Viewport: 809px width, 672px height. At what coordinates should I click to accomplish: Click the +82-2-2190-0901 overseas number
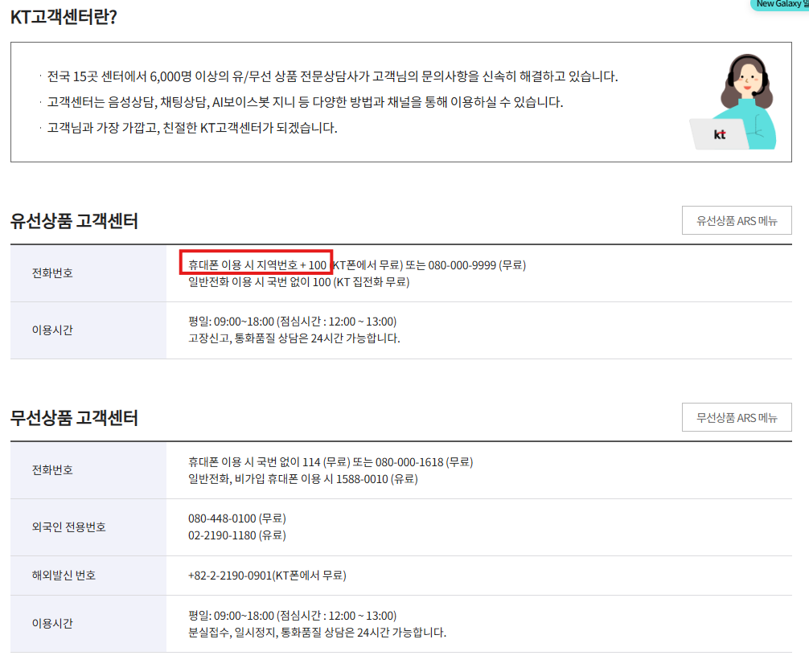pos(267,576)
